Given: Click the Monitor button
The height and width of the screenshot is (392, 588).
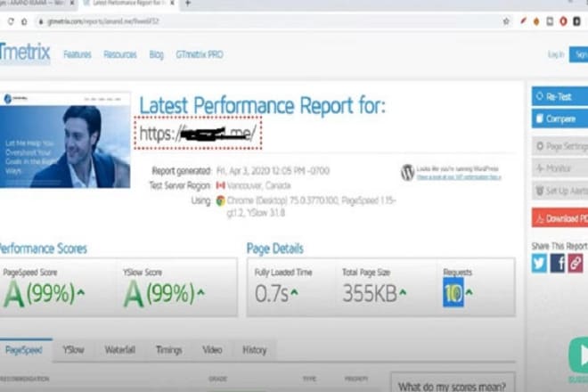Looking at the screenshot, I should [559, 168].
